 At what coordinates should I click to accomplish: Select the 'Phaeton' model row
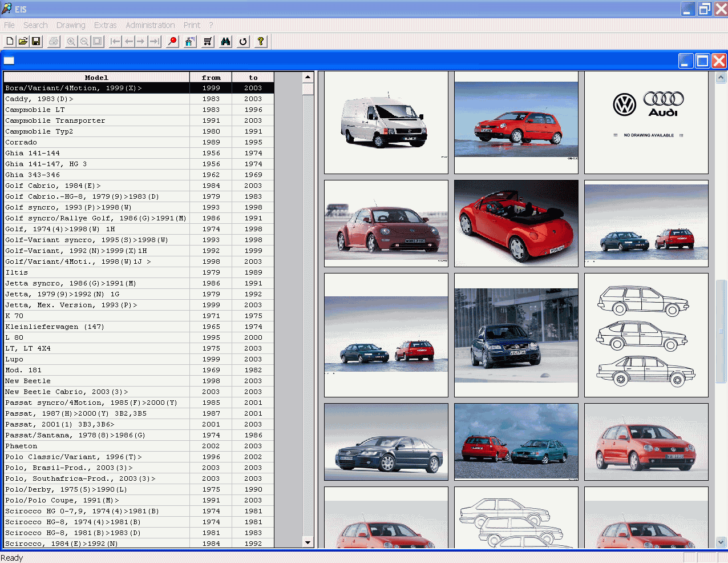[x=139, y=446]
